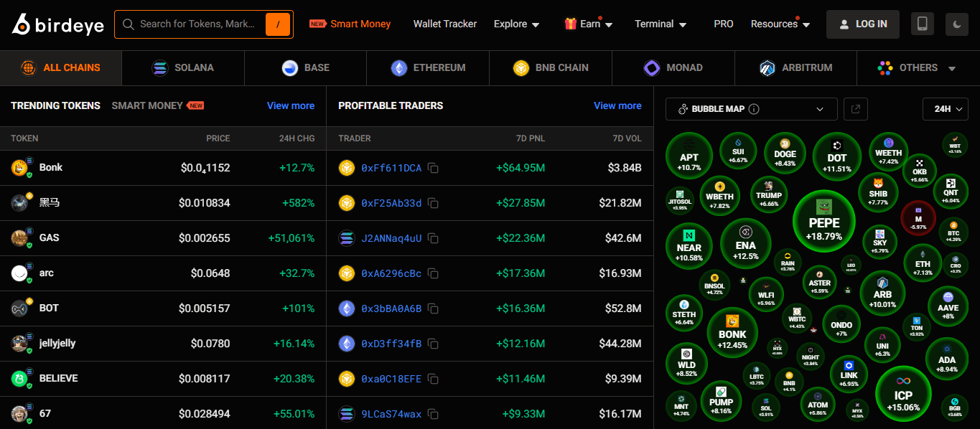Sort by 24H CHG column header
980x429 pixels.
click(x=297, y=138)
